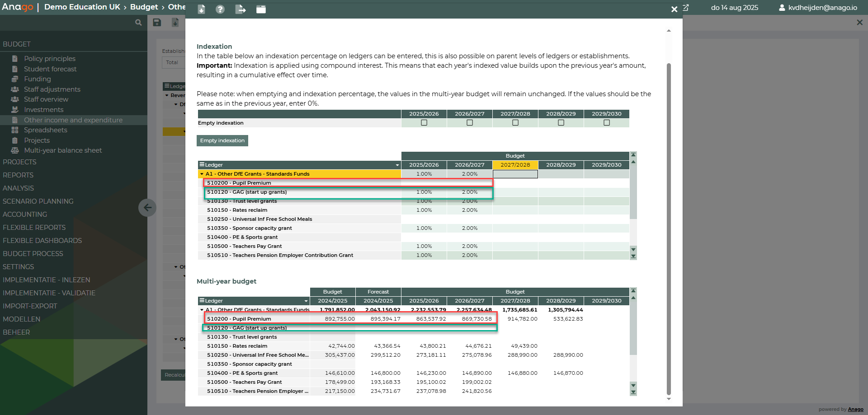The width and height of the screenshot is (868, 415).
Task: Collapse sidebar with the left arrow button
Action: tap(147, 208)
